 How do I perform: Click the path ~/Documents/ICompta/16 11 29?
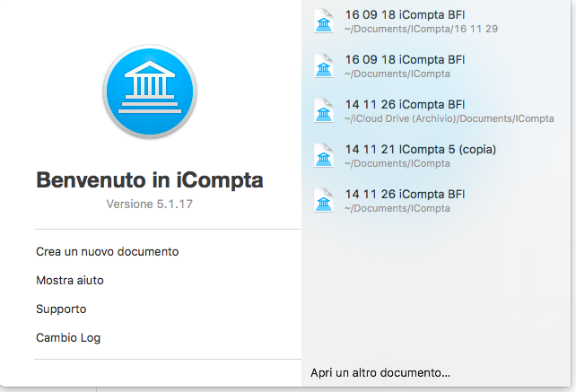point(422,29)
